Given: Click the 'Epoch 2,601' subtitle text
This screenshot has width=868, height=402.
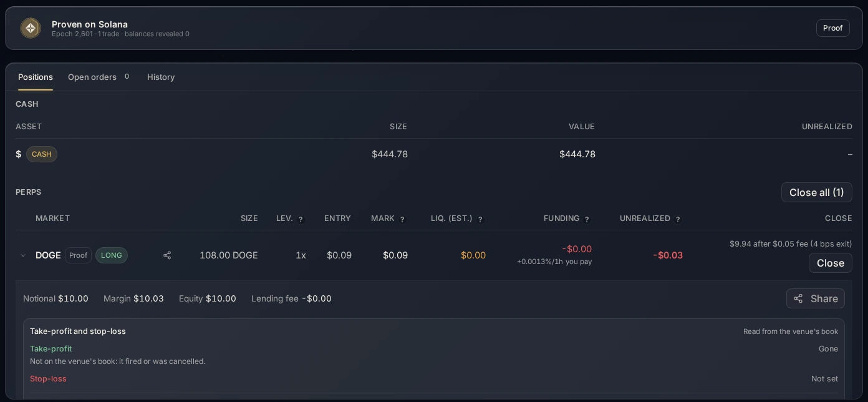Looking at the screenshot, I should pos(72,34).
